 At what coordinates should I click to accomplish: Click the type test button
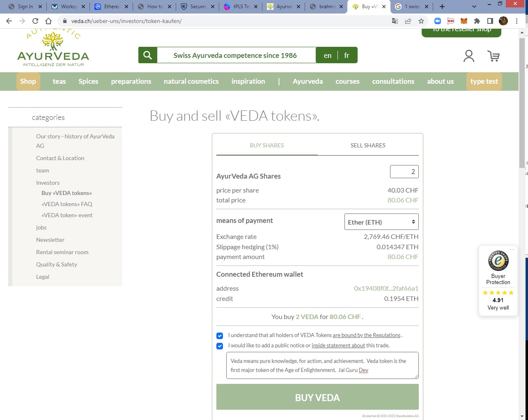(484, 81)
